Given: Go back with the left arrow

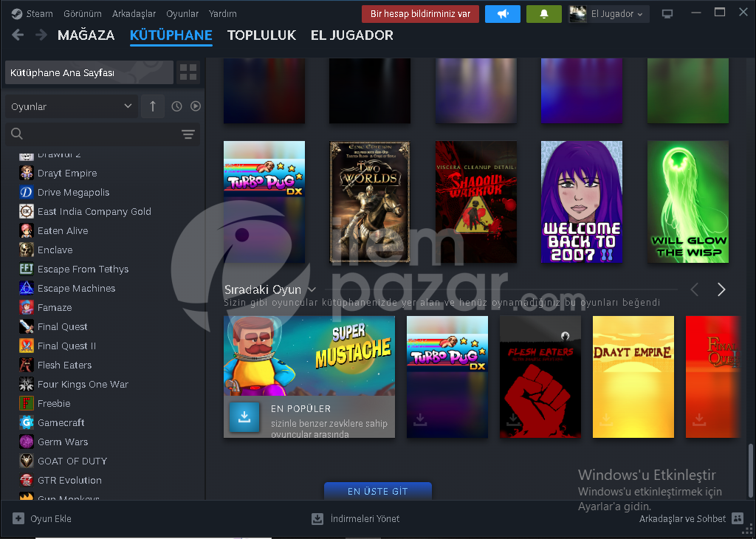Looking at the screenshot, I should (18, 35).
